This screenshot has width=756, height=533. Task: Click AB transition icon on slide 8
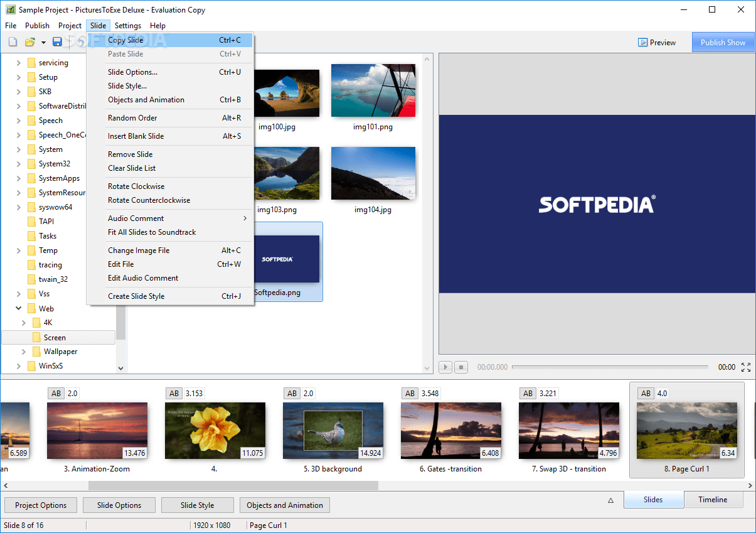coord(646,393)
